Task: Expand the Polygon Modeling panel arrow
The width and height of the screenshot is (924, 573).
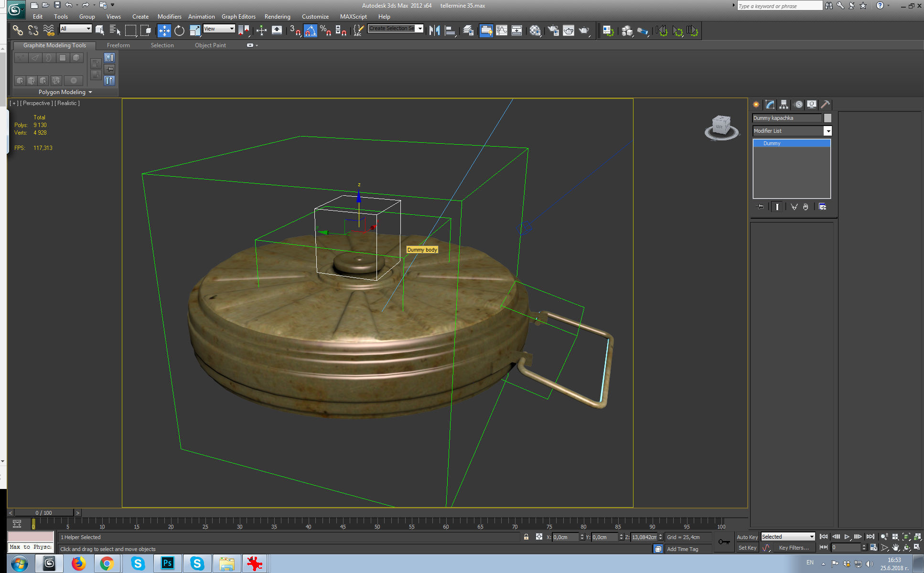Action: point(90,92)
